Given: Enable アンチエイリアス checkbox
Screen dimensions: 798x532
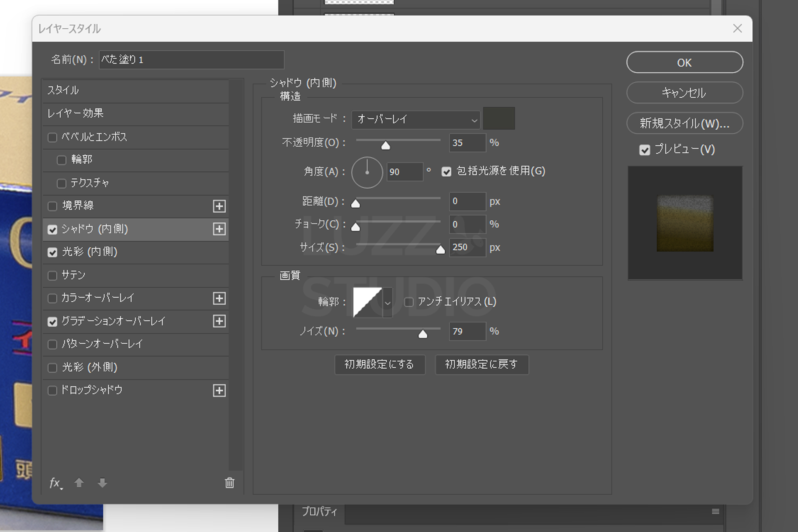Looking at the screenshot, I should [409, 302].
